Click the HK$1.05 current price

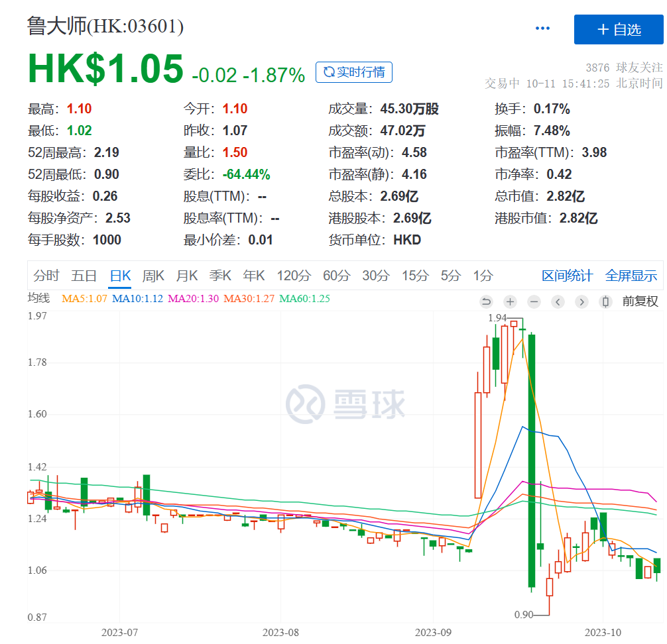pyautogui.click(x=105, y=69)
